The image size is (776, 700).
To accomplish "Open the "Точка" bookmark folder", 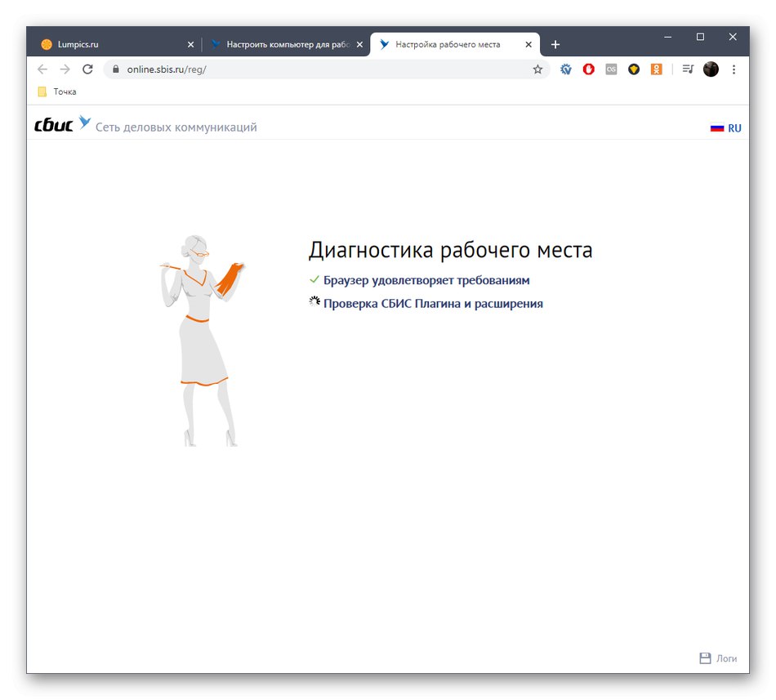I will coord(57,91).
